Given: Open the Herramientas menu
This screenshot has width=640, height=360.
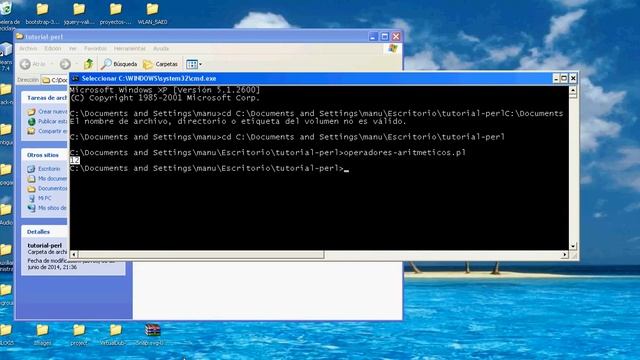Looking at the screenshot, I should [x=130, y=48].
